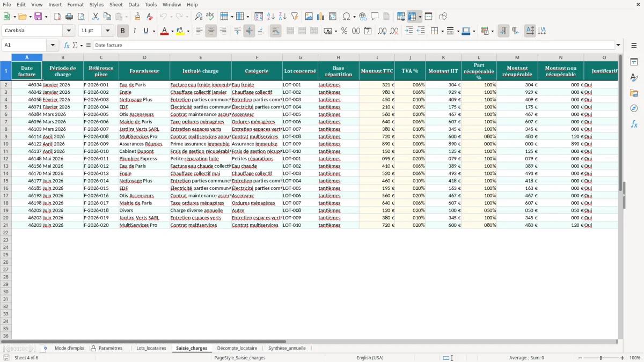Open the Format menu
644x362 pixels.
click(75, 4)
